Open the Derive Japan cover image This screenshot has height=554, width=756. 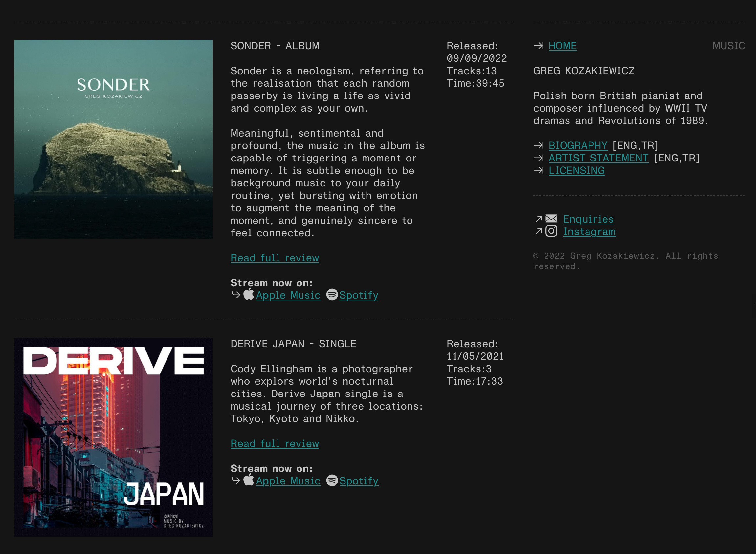point(113,437)
